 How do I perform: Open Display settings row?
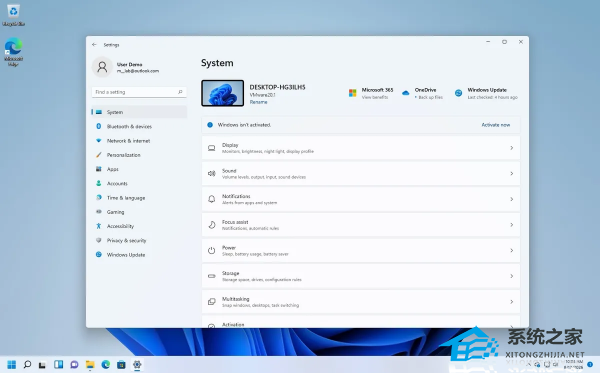pos(361,148)
